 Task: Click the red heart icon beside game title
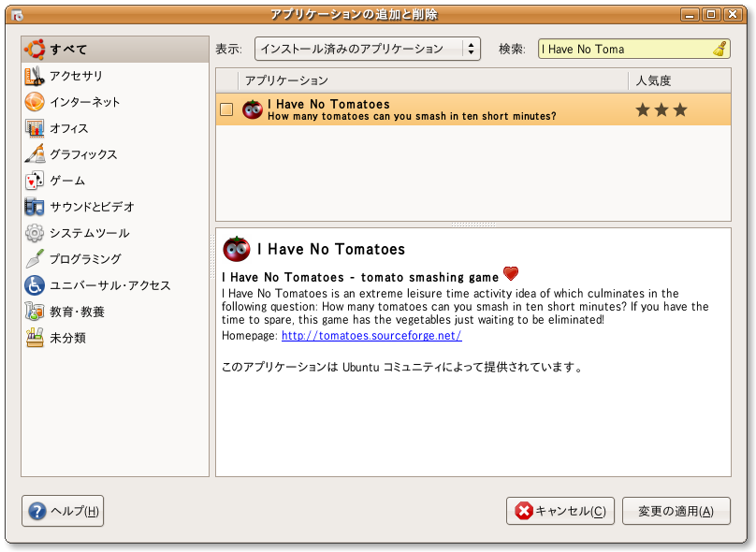(x=511, y=274)
